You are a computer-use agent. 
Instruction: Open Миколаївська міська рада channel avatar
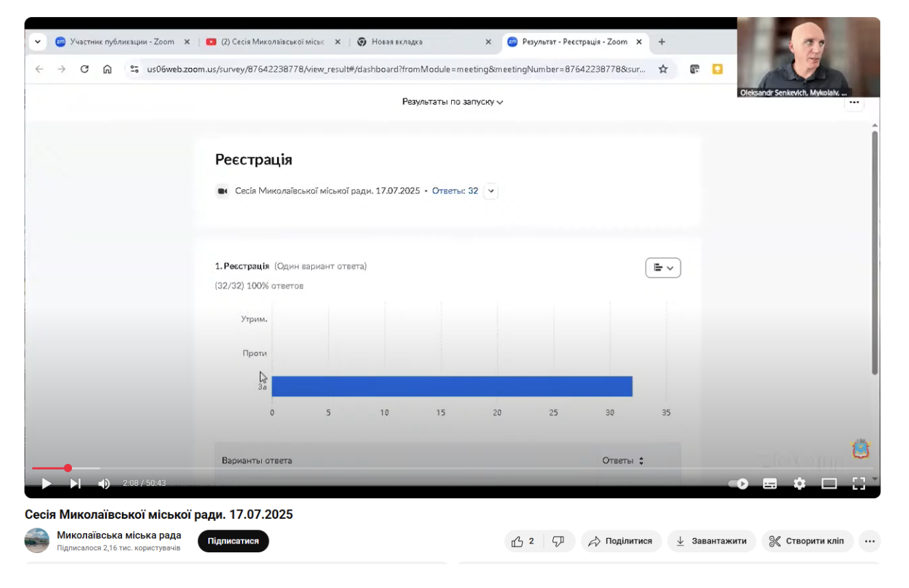(x=37, y=541)
